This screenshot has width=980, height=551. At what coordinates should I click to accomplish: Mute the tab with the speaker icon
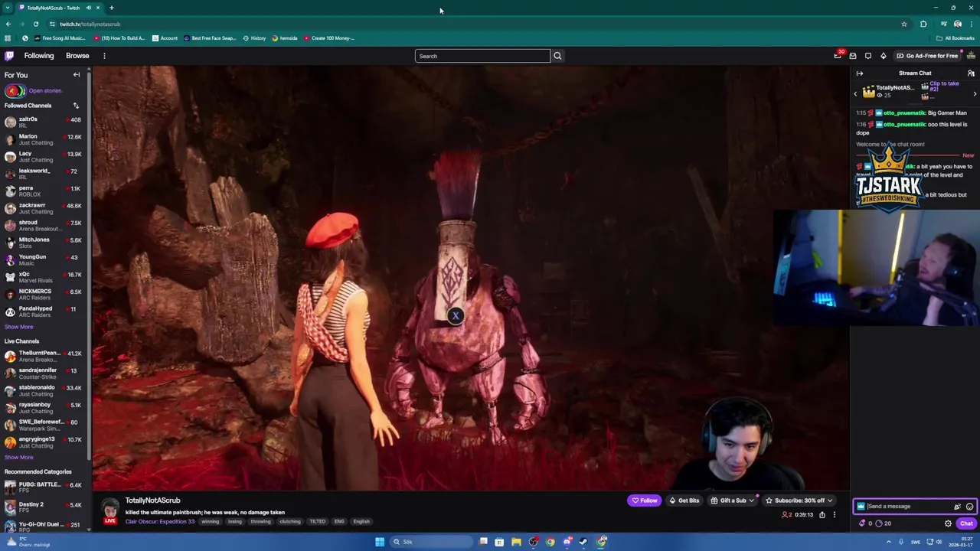point(89,8)
